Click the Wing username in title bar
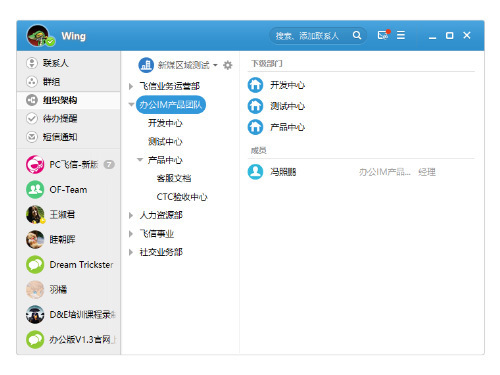500x375 pixels. click(x=74, y=36)
